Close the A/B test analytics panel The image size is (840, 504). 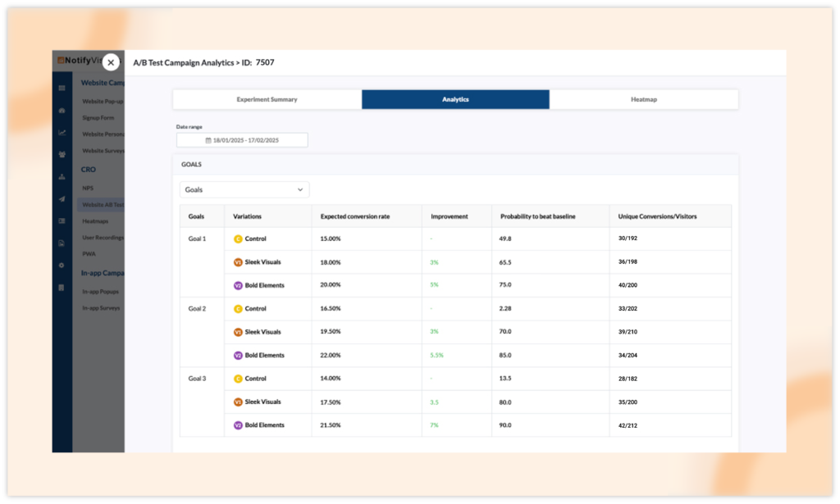click(x=111, y=62)
